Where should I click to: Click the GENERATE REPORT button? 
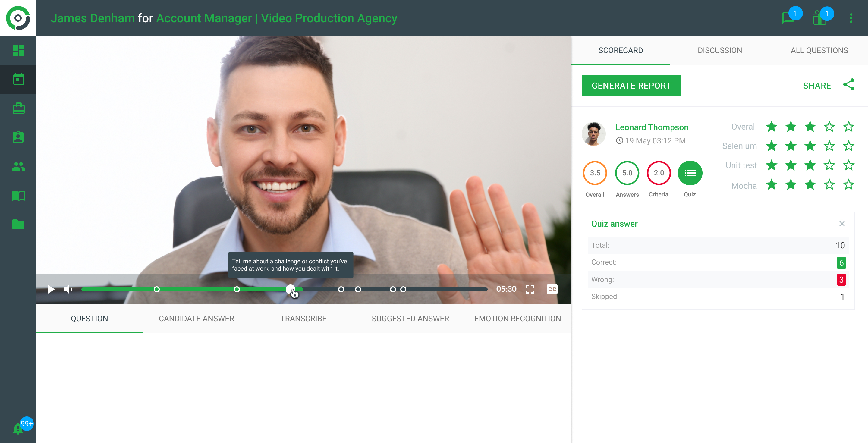631,86
